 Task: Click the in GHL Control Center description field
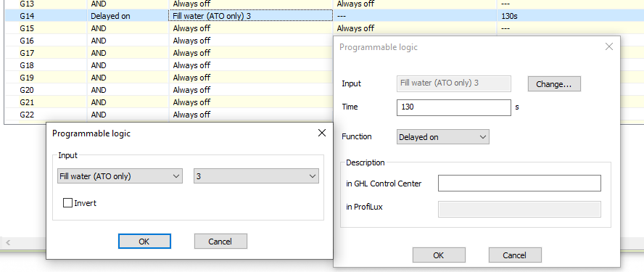[x=519, y=184]
